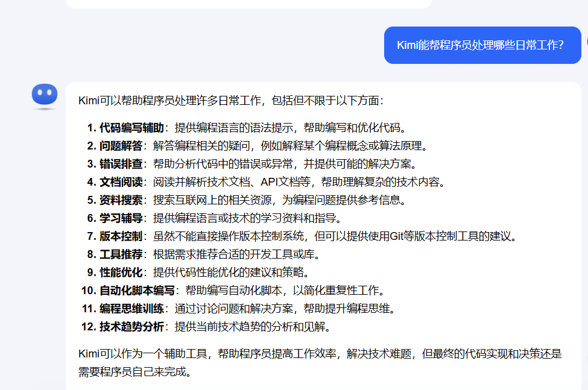This screenshot has height=390, width=588.
Task: Click the bold heading "自动化脚本编写"
Action: click(x=138, y=291)
